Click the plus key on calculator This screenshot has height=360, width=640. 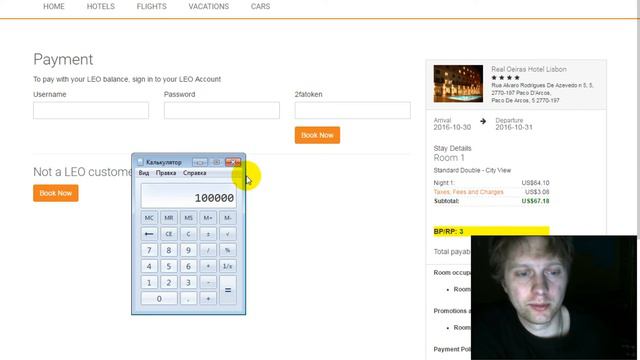(208, 298)
